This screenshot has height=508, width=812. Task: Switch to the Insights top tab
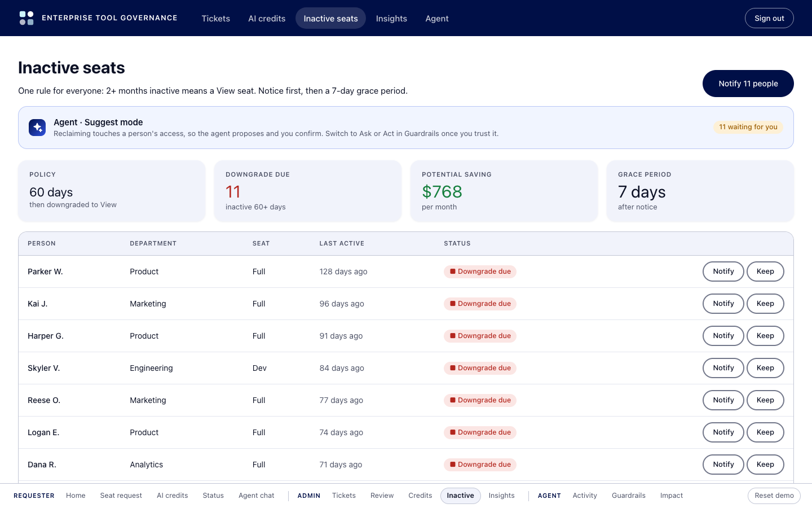[x=391, y=18]
